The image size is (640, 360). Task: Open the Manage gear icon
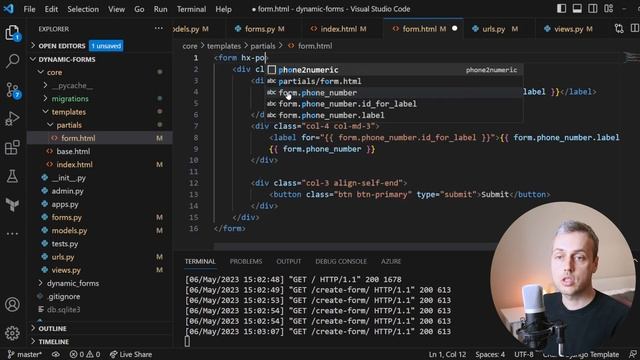[x=12, y=333]
